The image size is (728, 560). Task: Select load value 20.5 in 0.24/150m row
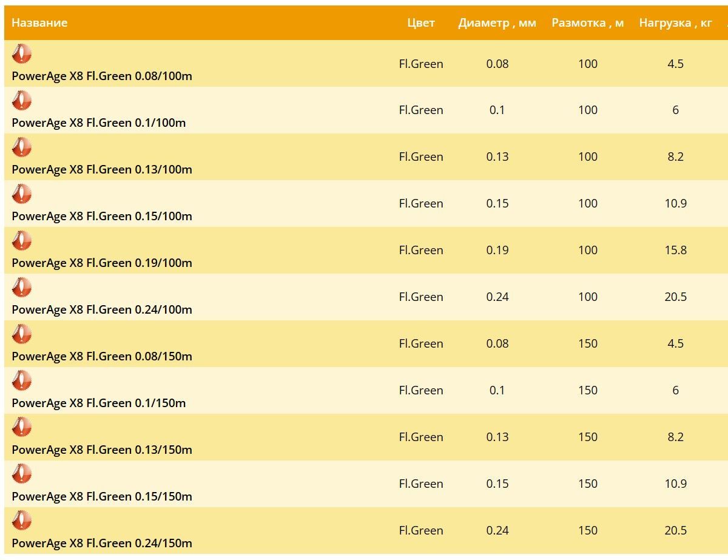tap(676, 531)
